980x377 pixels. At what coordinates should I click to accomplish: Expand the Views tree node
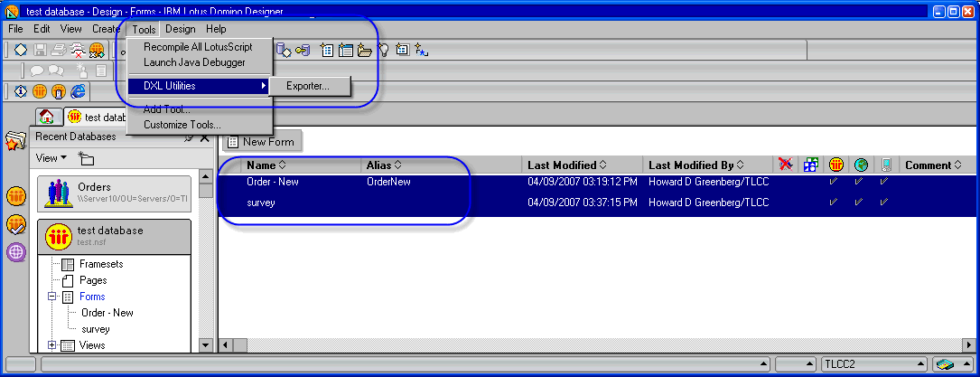coord(52,345)
